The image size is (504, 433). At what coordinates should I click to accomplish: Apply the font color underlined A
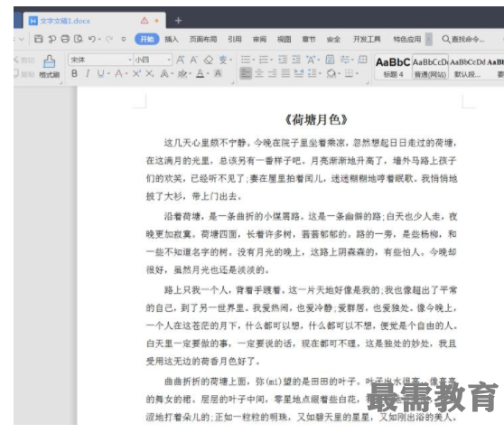click(201, 73)
